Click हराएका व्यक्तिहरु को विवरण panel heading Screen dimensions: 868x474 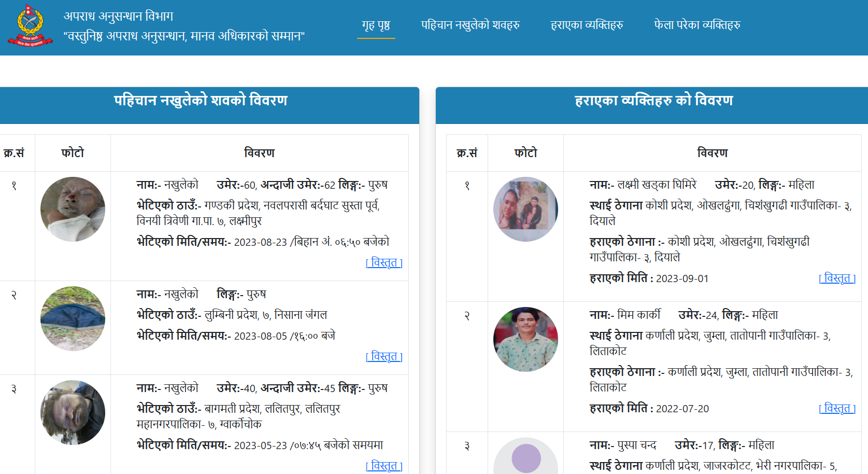[x=654, y=100]
